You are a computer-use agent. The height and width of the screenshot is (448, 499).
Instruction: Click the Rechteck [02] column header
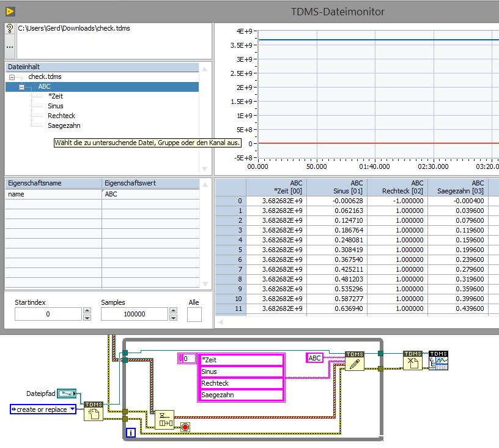tap(397, 187)
